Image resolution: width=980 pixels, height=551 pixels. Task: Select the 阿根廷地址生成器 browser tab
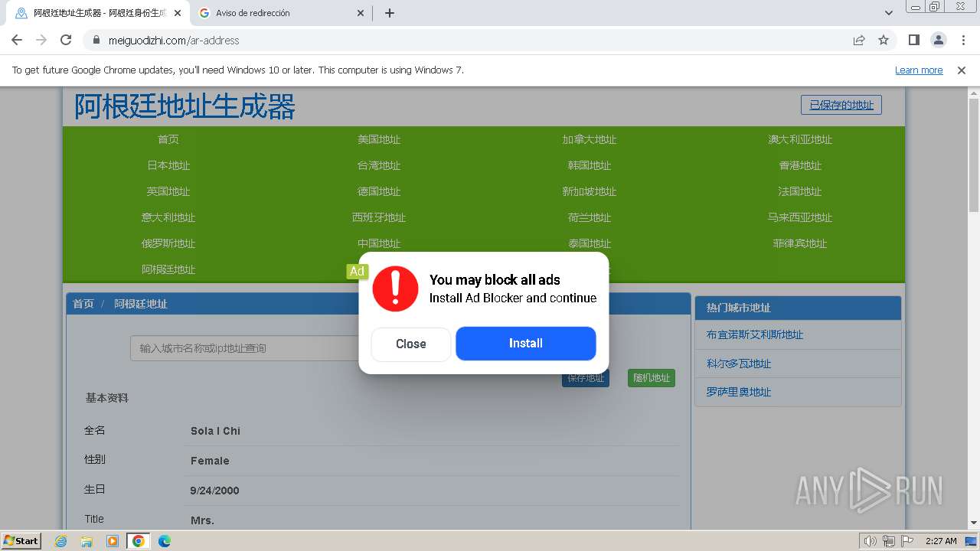pos(98,13)
